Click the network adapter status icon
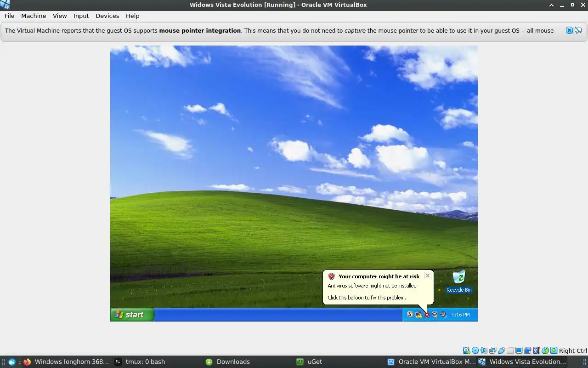The height and width of the screenshot is (368, 588). [x=492, y=351]
